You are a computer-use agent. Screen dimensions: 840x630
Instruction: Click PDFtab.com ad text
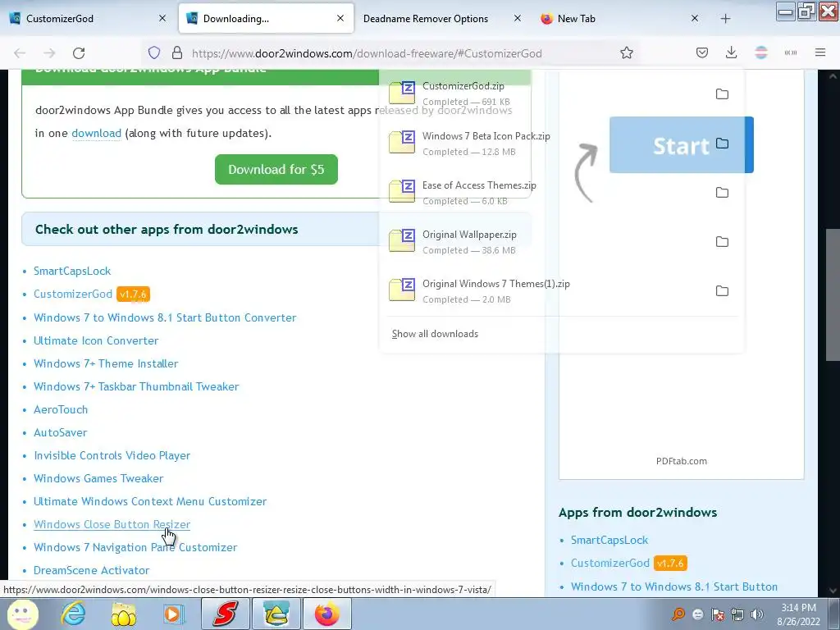682,461
